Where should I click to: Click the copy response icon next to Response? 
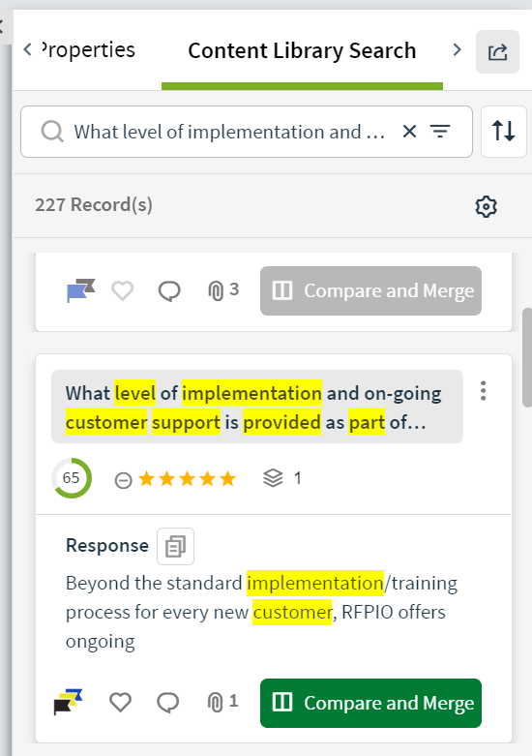[175, 546]
